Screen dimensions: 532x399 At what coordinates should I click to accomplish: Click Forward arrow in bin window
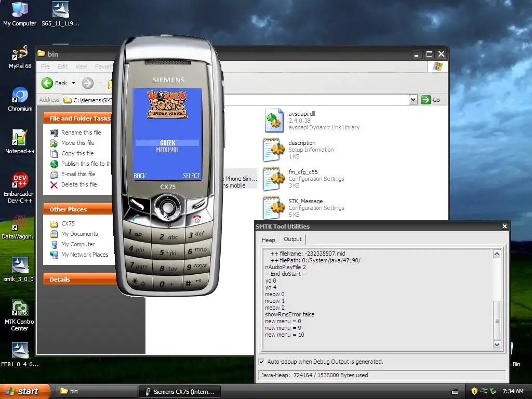coord(88,83)
